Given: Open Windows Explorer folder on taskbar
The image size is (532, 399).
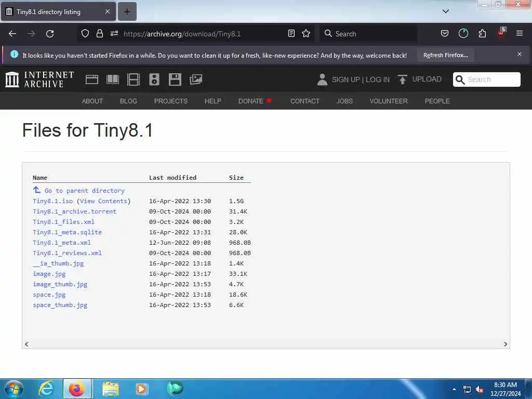Looking at the screenshot, I should (x=110, y=389).
